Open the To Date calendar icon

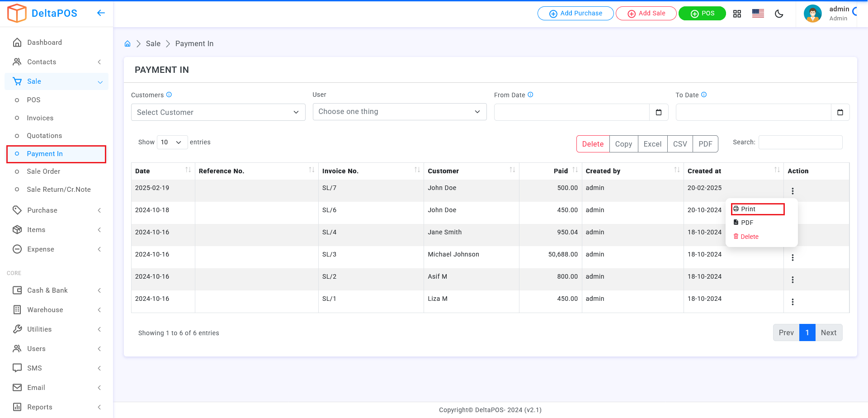[840, 112]
